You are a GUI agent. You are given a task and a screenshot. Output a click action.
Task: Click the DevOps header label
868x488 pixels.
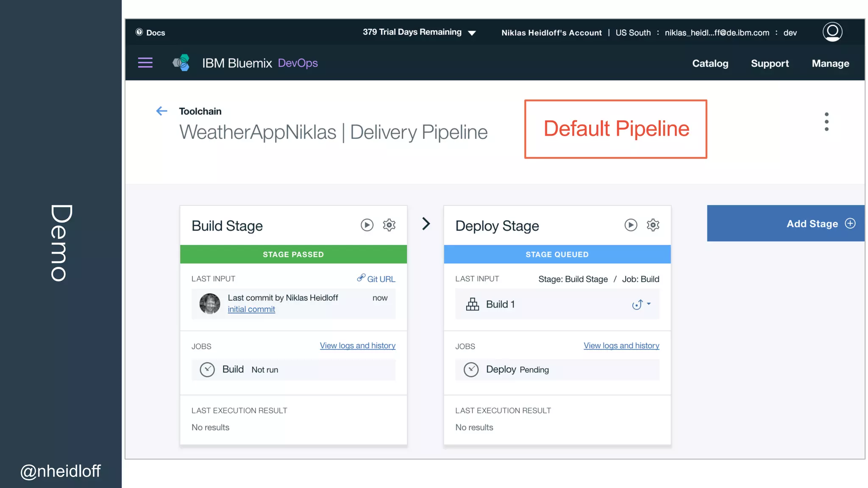click(x=298, y=63)
